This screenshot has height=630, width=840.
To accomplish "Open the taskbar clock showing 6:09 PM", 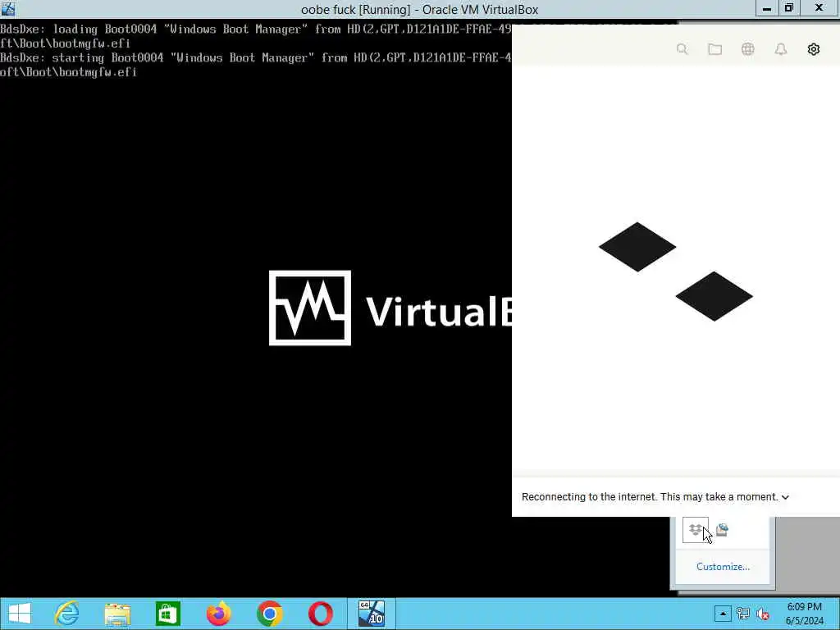I will (x=804, y=614).
